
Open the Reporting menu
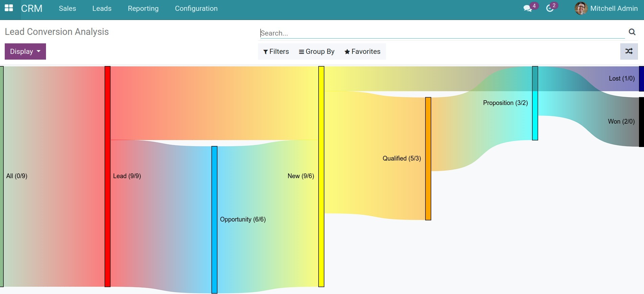click(x=143, y=8)
